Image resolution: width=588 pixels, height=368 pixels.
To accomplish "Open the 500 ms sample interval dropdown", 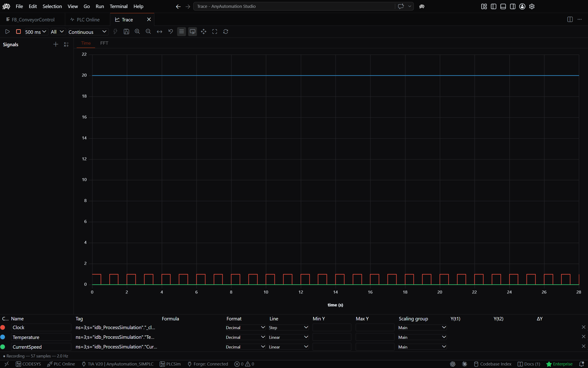I will click(x=36, y=32).
